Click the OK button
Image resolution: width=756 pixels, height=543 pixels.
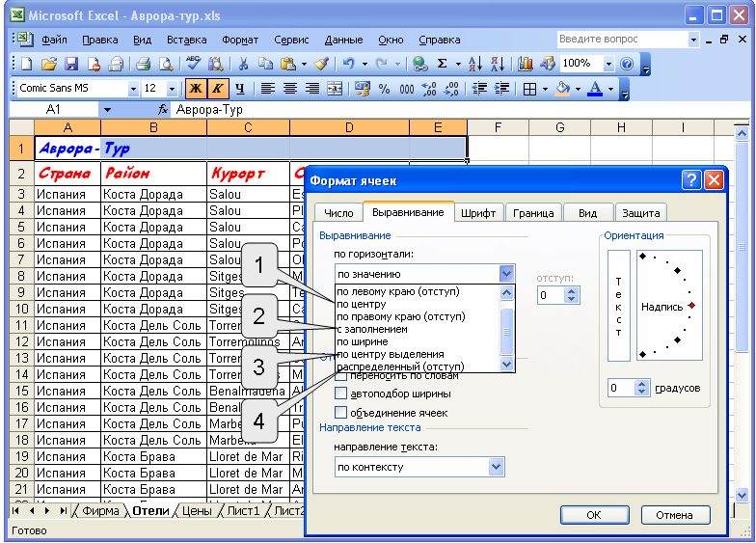coord(594,515)
